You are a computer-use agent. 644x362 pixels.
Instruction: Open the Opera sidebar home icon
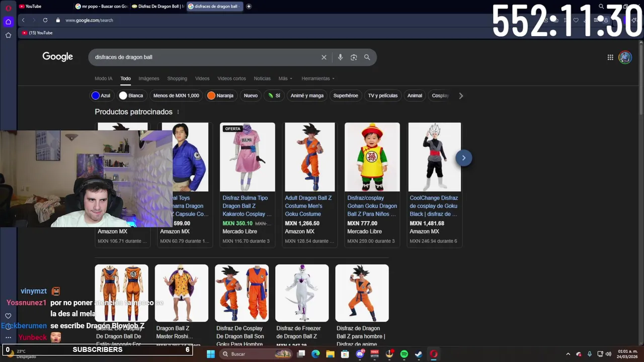coord(8,22)
